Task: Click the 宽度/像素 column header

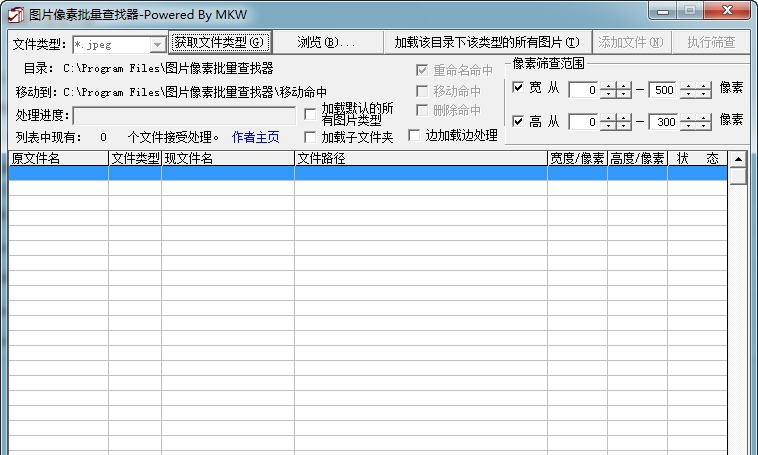Action: (x=577, y=159)
